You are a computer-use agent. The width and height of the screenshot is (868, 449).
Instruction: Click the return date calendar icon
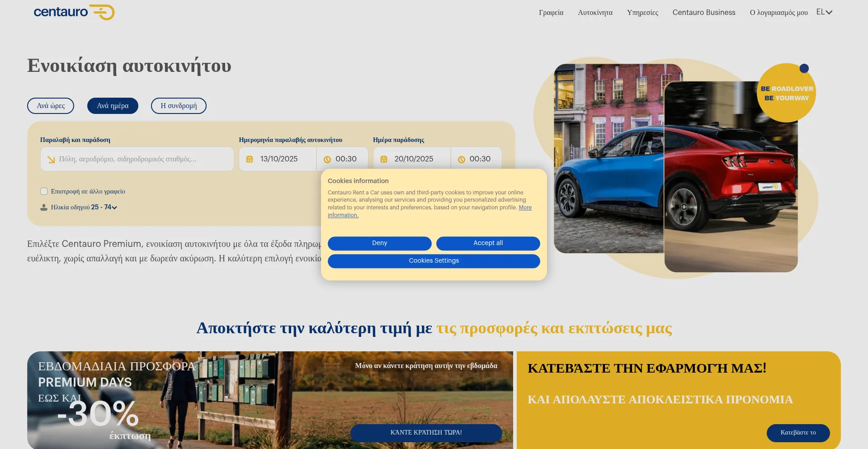[384, 159]
